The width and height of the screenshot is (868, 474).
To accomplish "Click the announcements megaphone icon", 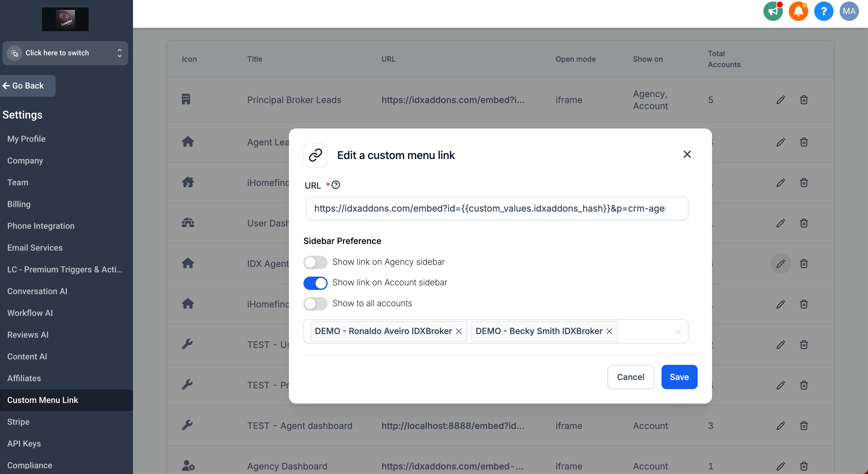I will pos(772,11).
